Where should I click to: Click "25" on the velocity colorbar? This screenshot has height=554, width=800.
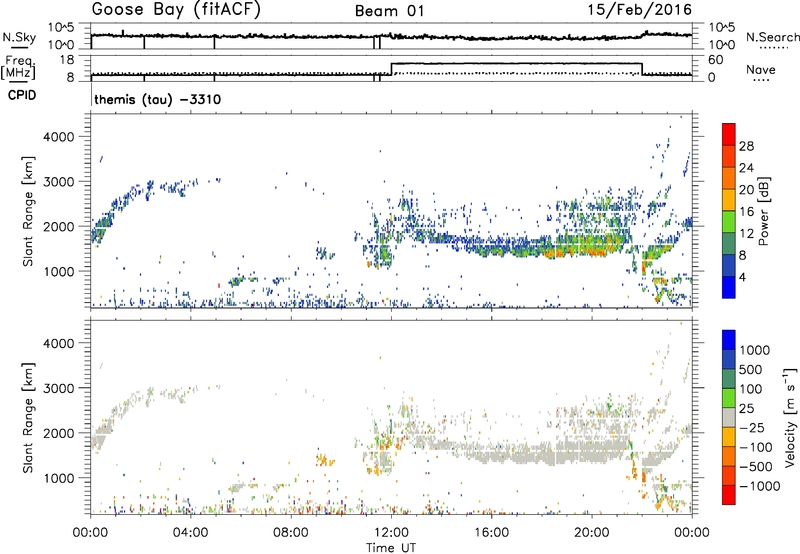746,408
